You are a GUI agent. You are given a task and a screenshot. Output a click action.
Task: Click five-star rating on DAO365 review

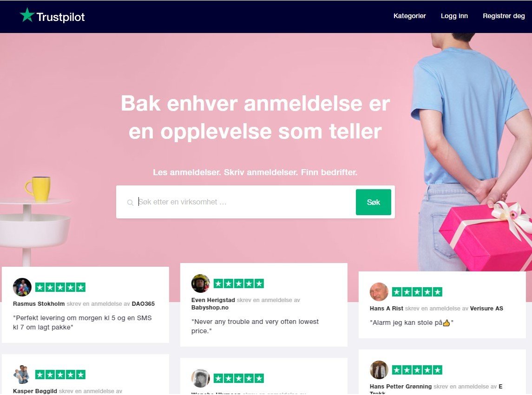(60, 288)
